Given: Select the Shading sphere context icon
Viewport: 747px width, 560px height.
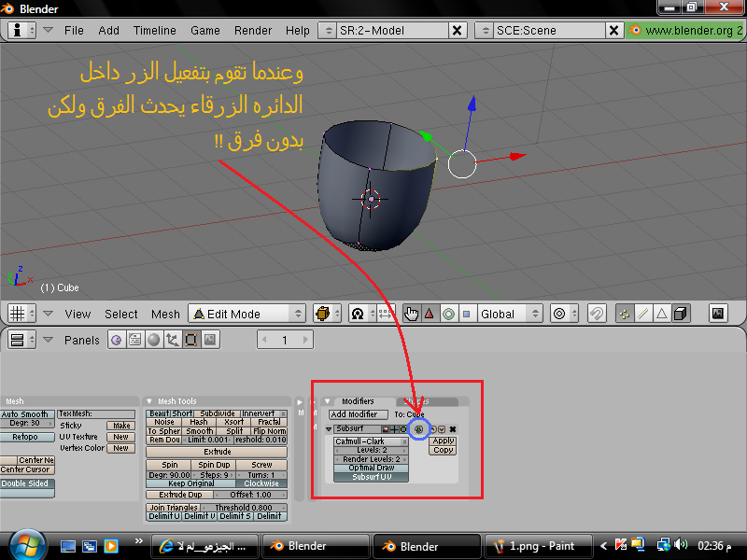Looking at the screenshot, I should pos(153,340).
